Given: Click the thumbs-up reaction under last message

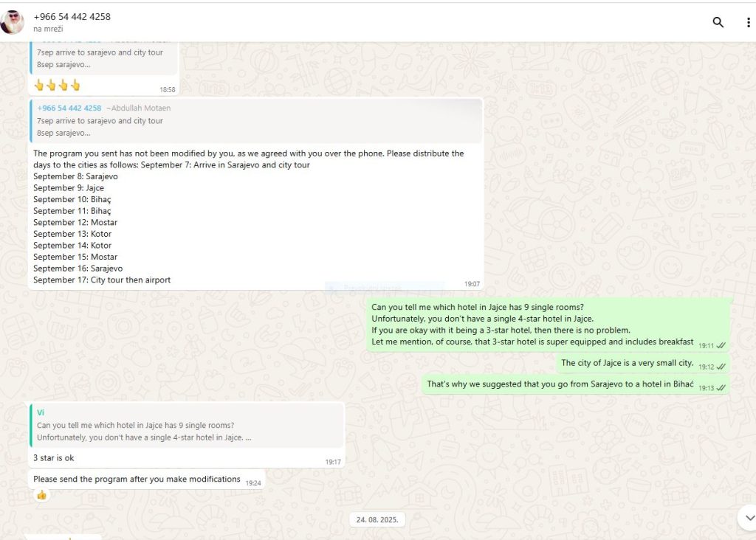Looking at the screenshot, I should [x=42, y=495].
